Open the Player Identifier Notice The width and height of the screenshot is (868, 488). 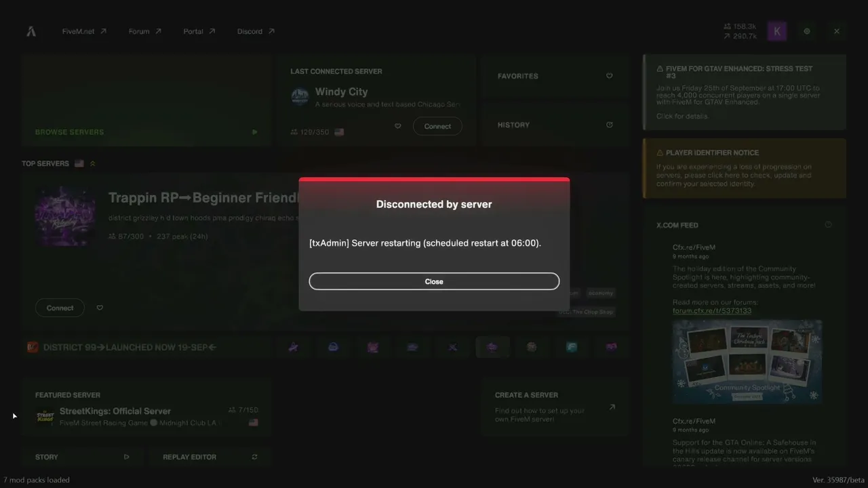745,169
